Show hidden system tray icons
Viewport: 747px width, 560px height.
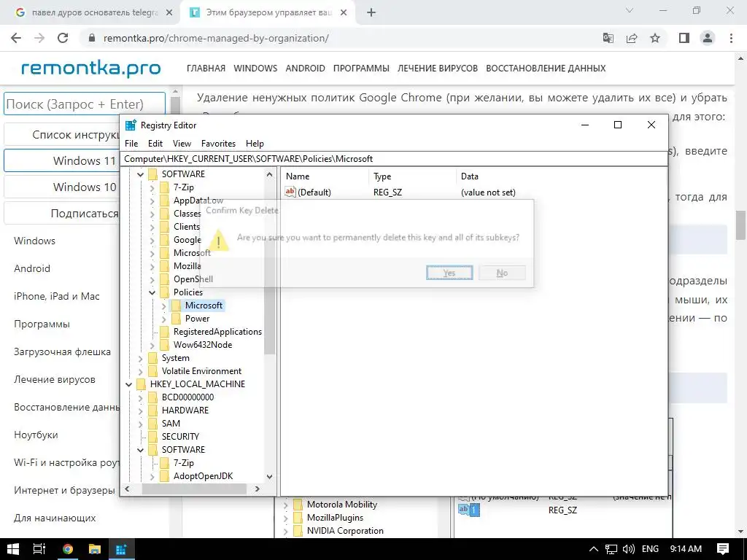click(594, 549)
